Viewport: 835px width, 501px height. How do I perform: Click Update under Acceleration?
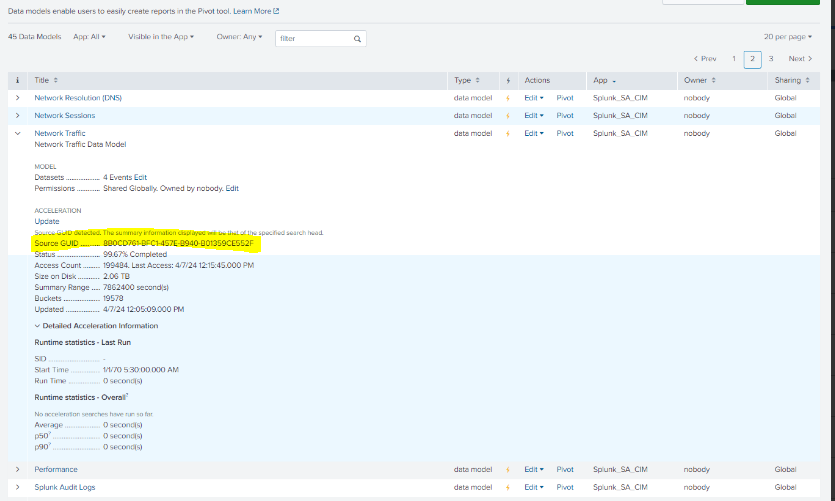[47, 221]
